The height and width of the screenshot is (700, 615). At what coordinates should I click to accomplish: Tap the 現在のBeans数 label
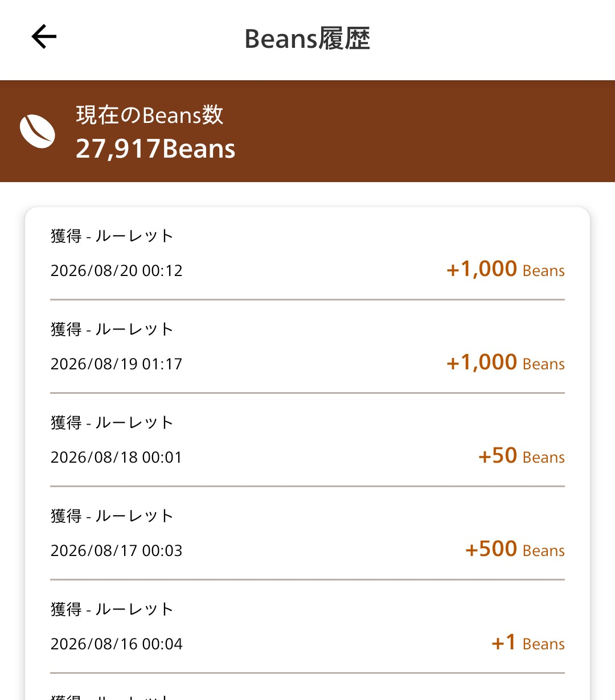(150, 115)
